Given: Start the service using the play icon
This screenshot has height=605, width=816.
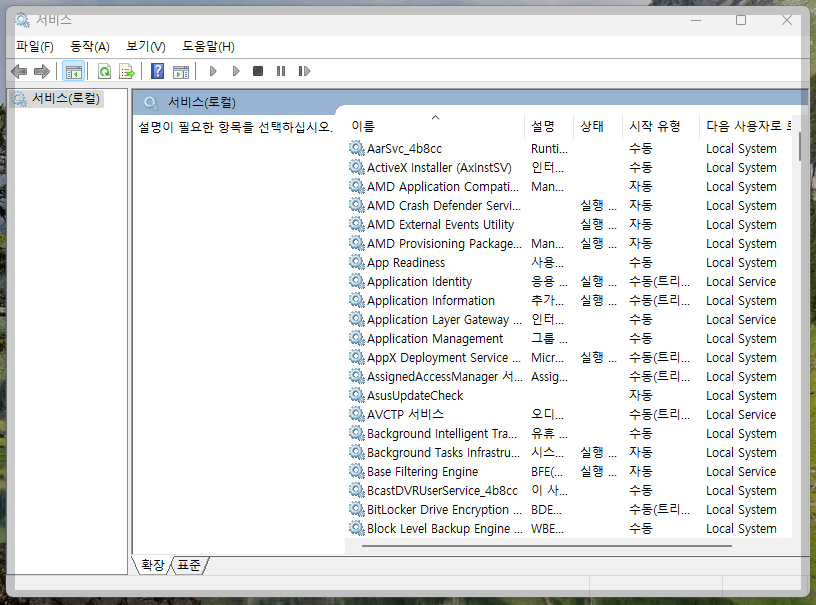Looking at the screenshot, I should pos(213,70).
